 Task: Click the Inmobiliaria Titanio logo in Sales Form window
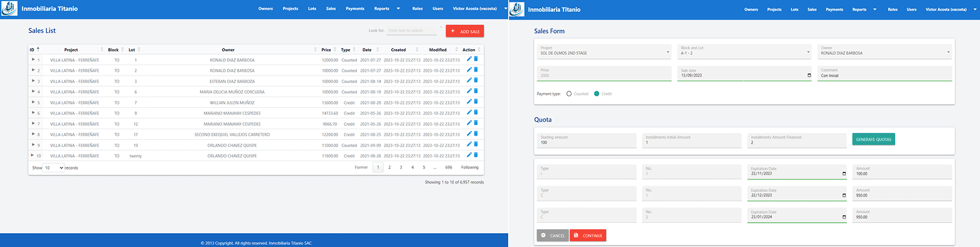coord(517,9)
